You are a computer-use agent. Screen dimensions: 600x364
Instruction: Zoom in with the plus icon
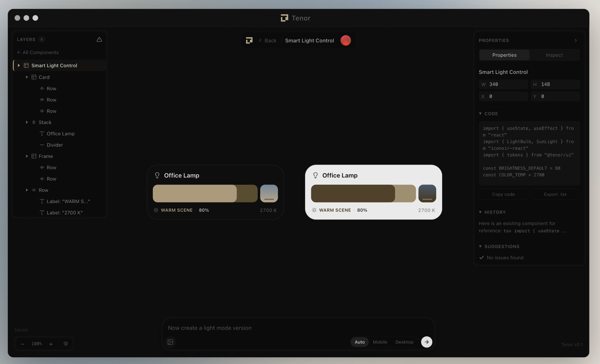click(51, 344)
